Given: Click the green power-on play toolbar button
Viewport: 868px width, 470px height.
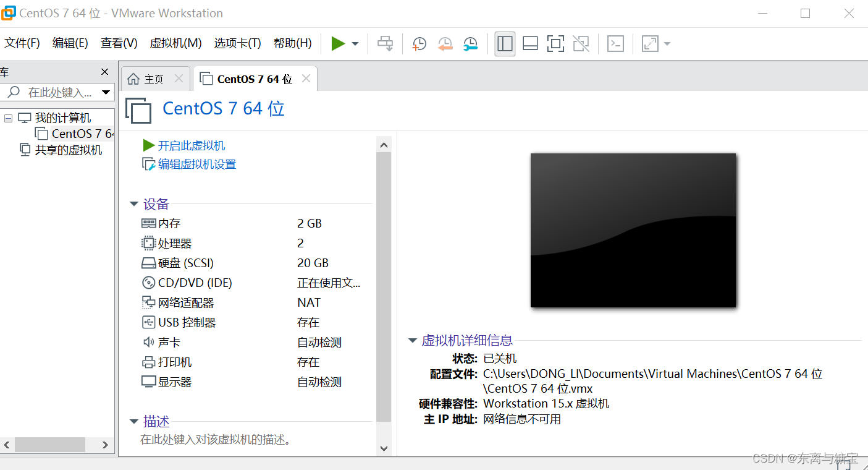Looking at the screenshot, I should click(338, 43).
